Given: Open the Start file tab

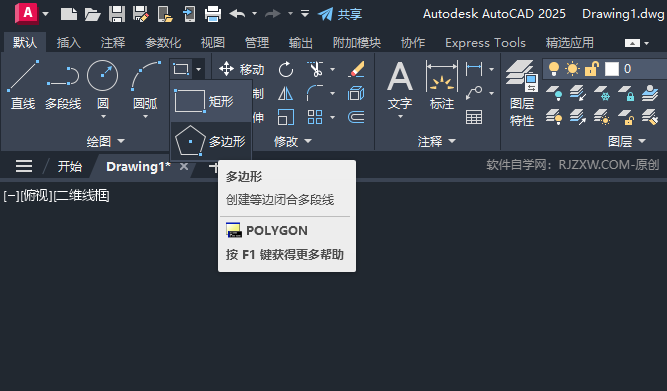Looking at the screenshot, I should click(x=70, y=166).
